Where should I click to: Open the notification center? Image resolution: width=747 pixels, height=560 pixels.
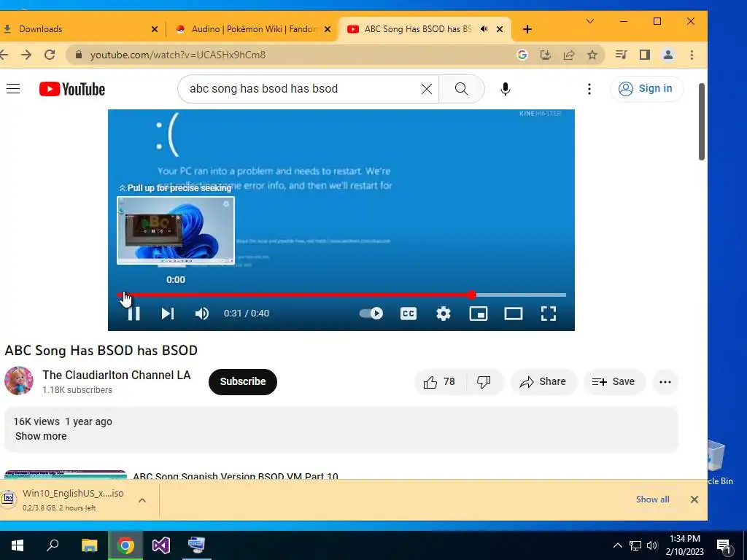[x=724, y=545]
